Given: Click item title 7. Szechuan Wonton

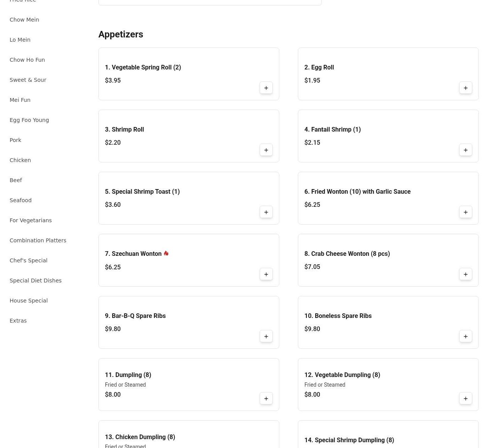Looking at the screenshot, I should (133, 254).
